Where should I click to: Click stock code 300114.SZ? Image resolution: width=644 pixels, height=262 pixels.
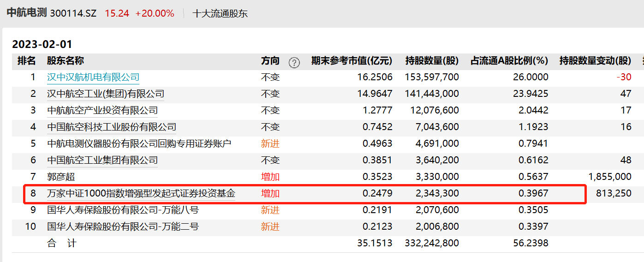pyautogui.click(x=73, y=13)
